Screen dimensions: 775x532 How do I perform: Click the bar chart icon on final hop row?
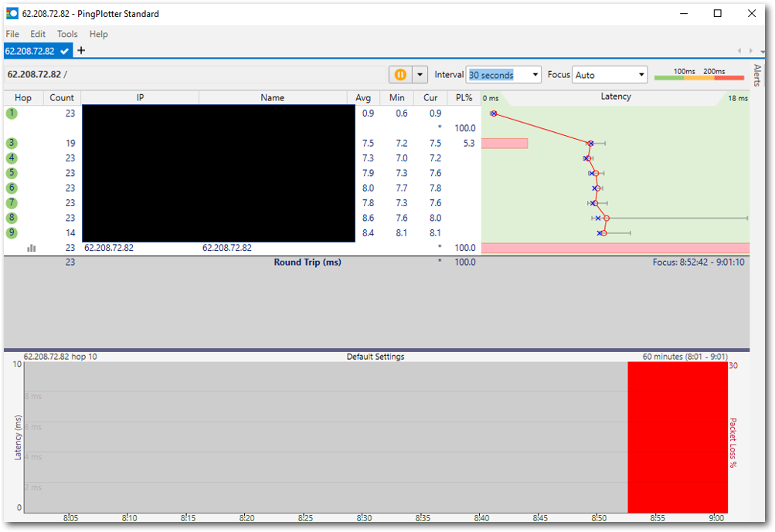(x=32, y=248)
